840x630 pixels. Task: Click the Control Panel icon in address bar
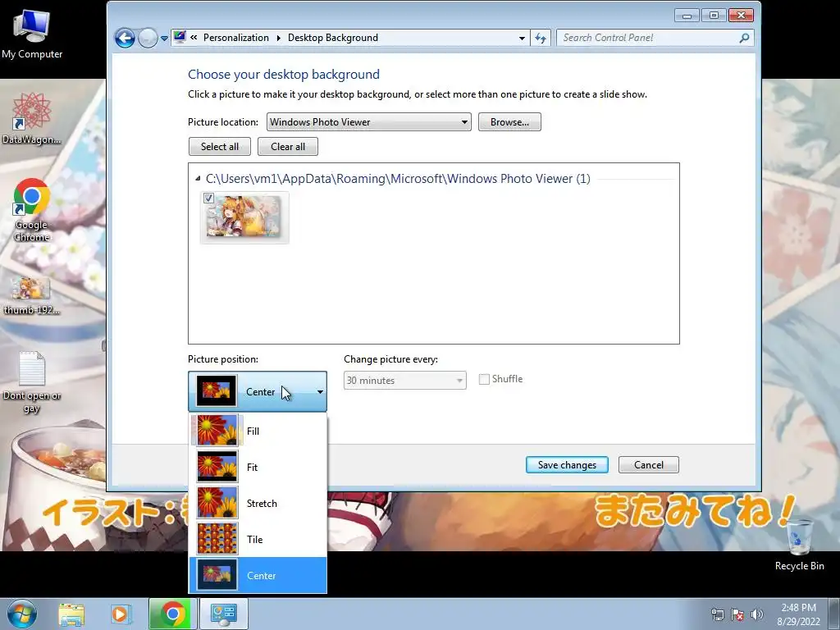coord(180,37)
